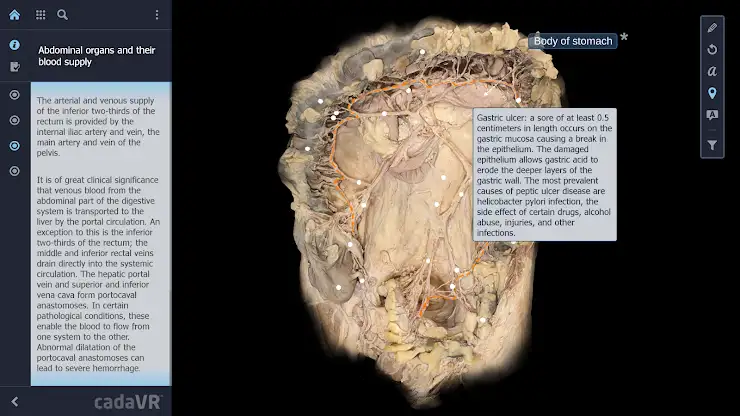Select first circle step in sidebar
740x416 pixels.
[x=15, y=95]
